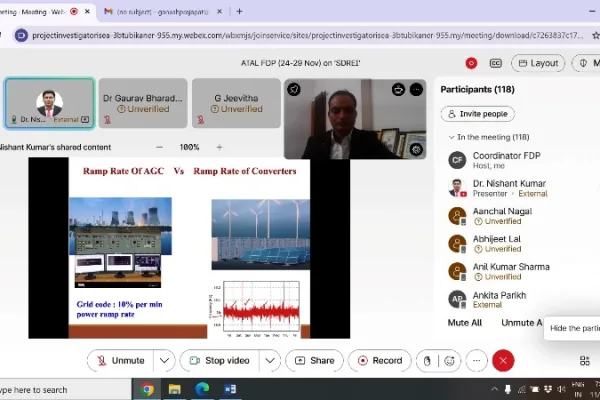The width and height of the screenshot is (600, 400).
Task: Click the raise hand gesture icon
Action: [427, 360]
